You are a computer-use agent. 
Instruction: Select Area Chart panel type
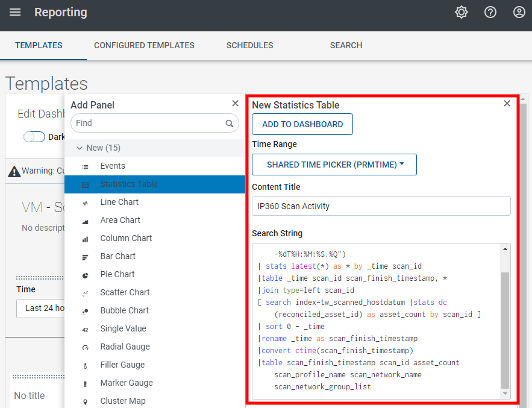pyautogui.click(x=155, y=220)
